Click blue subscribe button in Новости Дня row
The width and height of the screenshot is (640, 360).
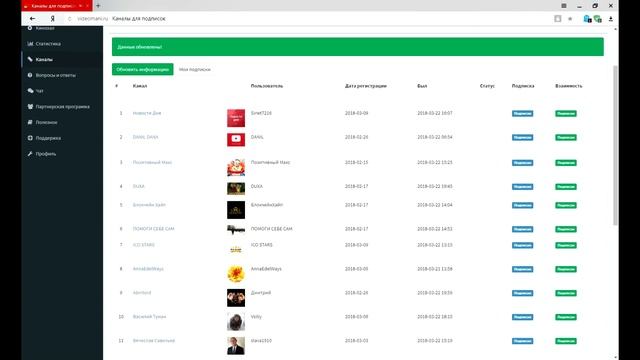pyautogui.click(x=522, y=113)
